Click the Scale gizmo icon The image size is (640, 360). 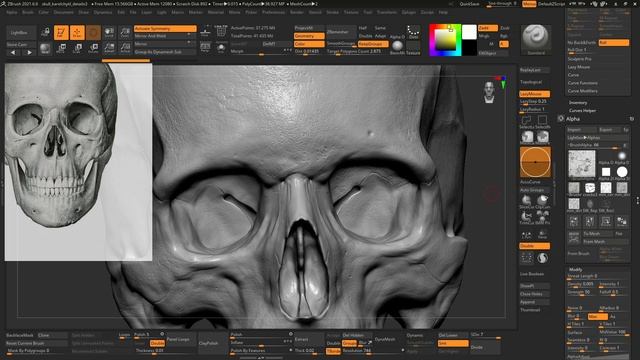[x=77, y=49]
